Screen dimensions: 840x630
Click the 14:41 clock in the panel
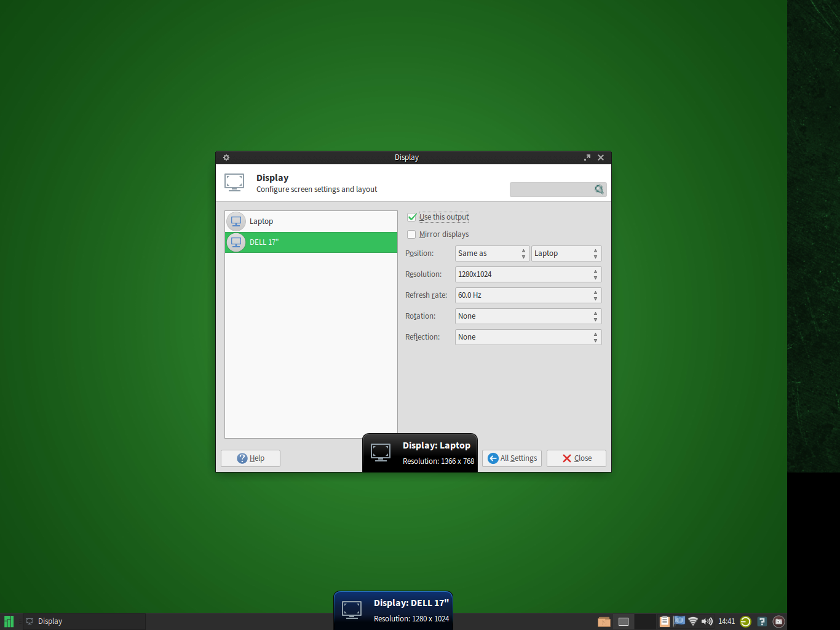tap(726, 621)
